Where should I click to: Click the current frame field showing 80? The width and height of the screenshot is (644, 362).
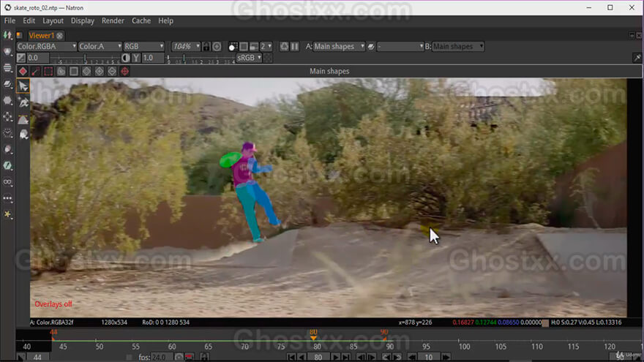click(318, 358)
